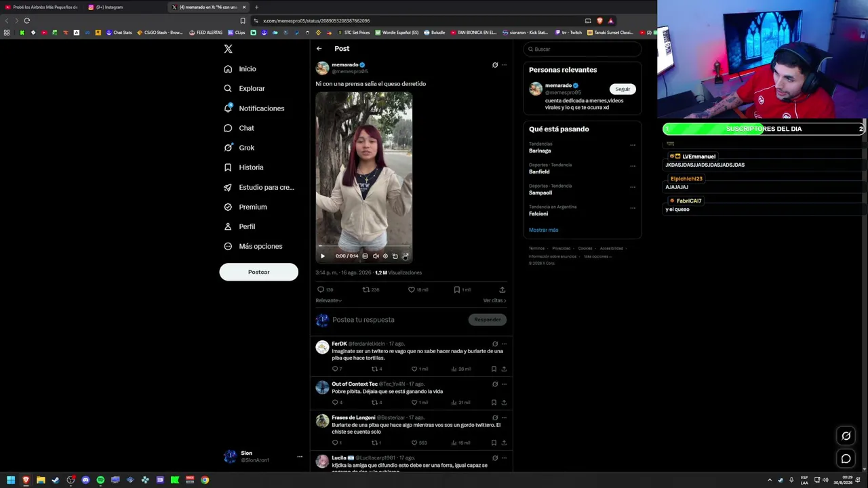
Task: Open Explorar in the sidebar
Action: [244, 89]
